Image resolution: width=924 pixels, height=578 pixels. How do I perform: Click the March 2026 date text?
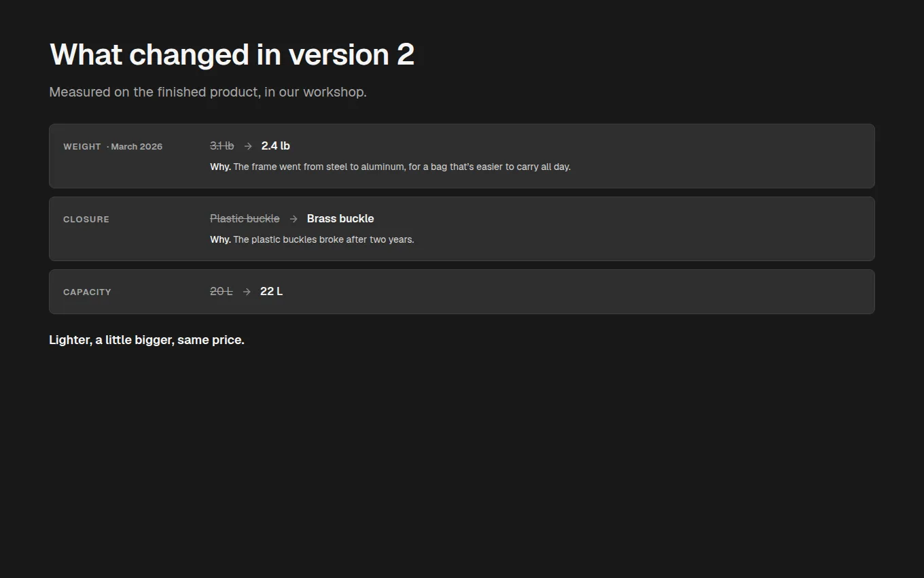(x=137, y=147)
